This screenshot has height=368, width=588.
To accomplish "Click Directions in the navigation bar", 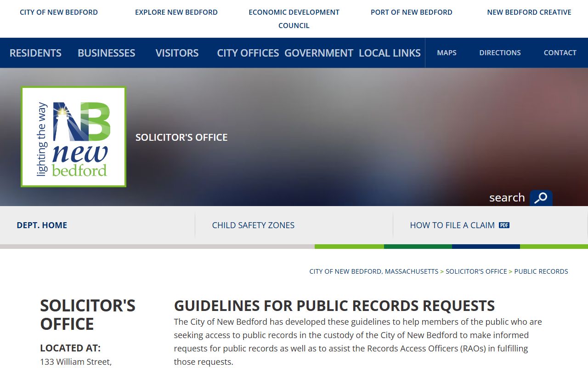I will point(500,53).
